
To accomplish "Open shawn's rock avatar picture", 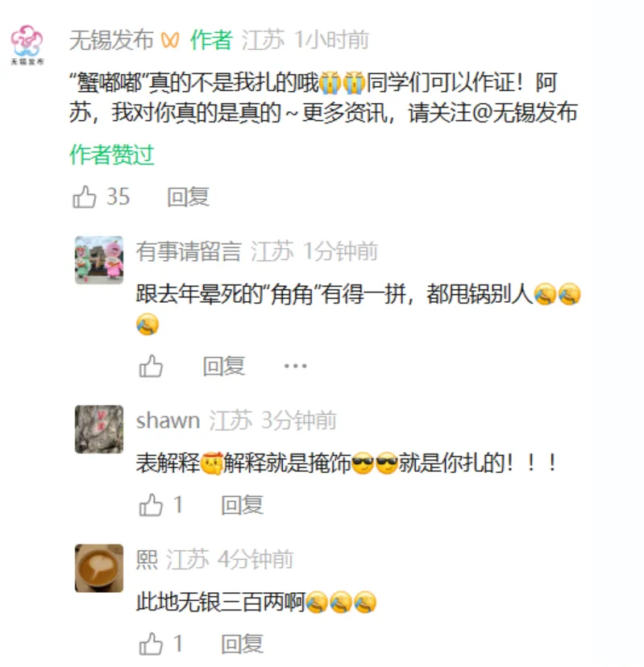I will tap(99, 429).
